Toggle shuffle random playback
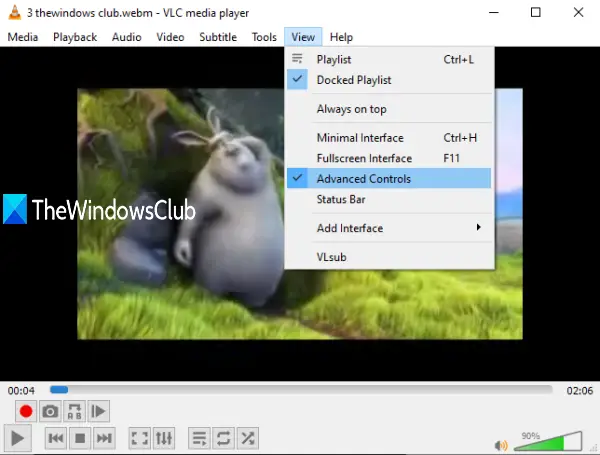The height and width of the screenshot is (455, 600). tap(248, 438)
